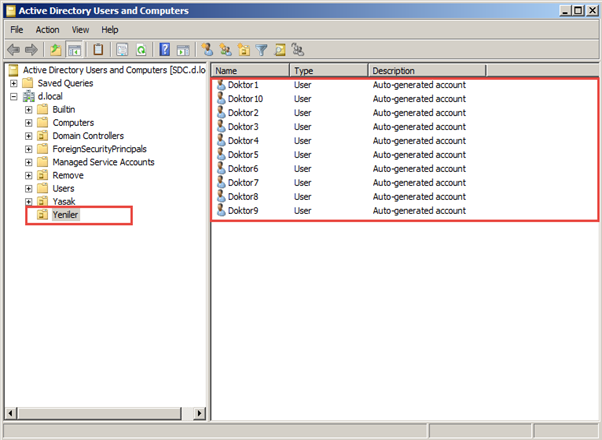Click the Doktor5 user icon
Image resolution: width=602 pixels, height=440 pixels.
221,154
